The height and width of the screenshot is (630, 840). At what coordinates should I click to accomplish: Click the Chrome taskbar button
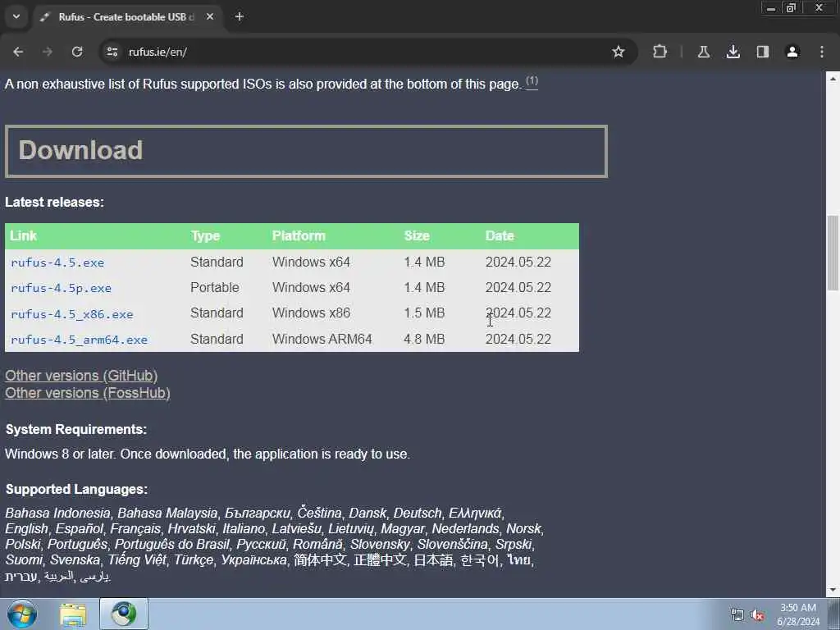[124, 614]
